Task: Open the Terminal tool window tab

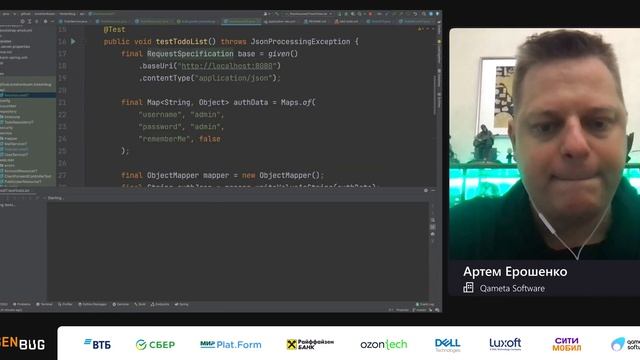Action: (x=44, y=304)
